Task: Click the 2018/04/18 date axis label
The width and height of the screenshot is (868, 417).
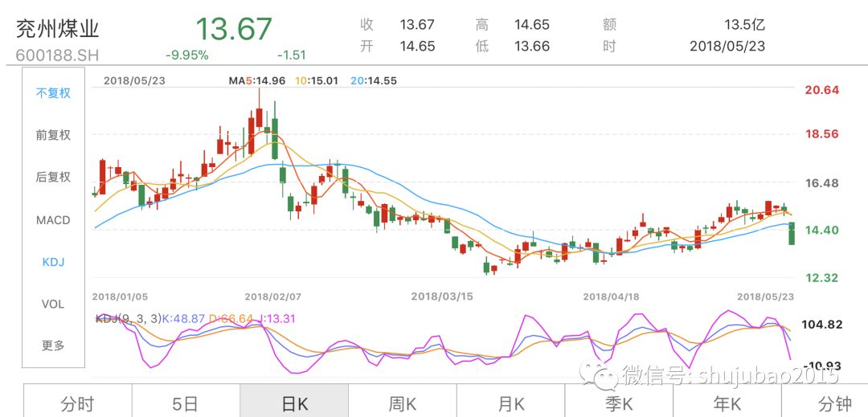Action: [611, 297]
